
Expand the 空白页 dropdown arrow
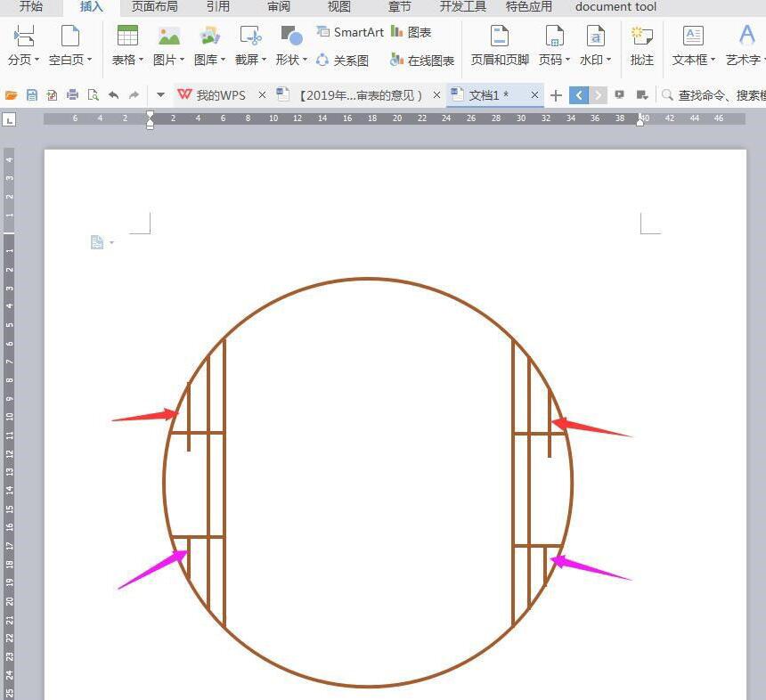pyautogui.click(x=89, y=60)
